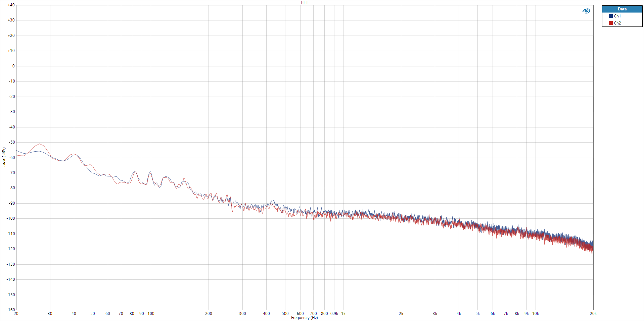Image resolution: width=644 pixels, height=321 pixels.
Task: Click the 0 value on the Y axis
Action: 13,66
